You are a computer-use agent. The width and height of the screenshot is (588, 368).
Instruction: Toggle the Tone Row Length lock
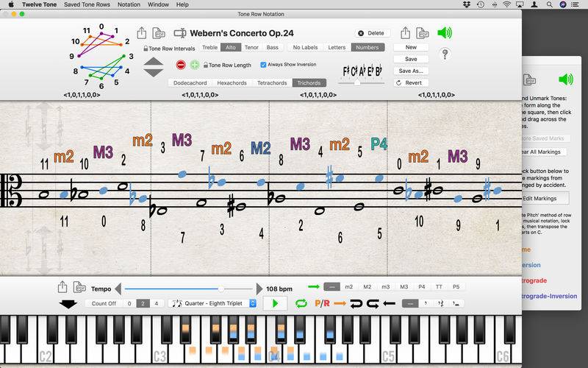coord(206,65)
